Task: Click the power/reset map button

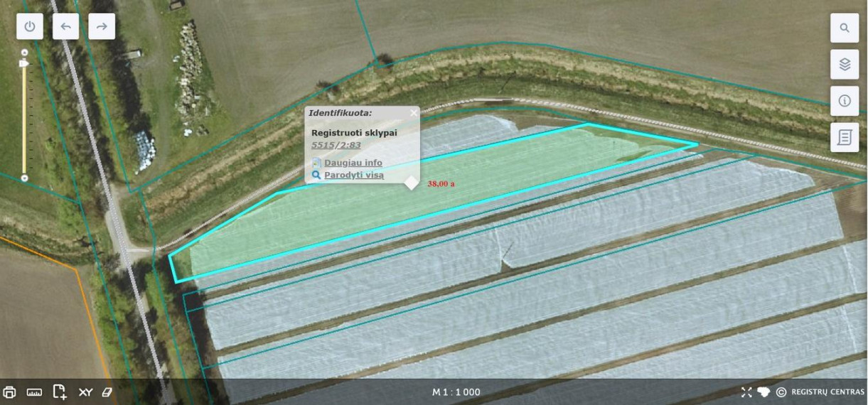Action: [30, 26]
